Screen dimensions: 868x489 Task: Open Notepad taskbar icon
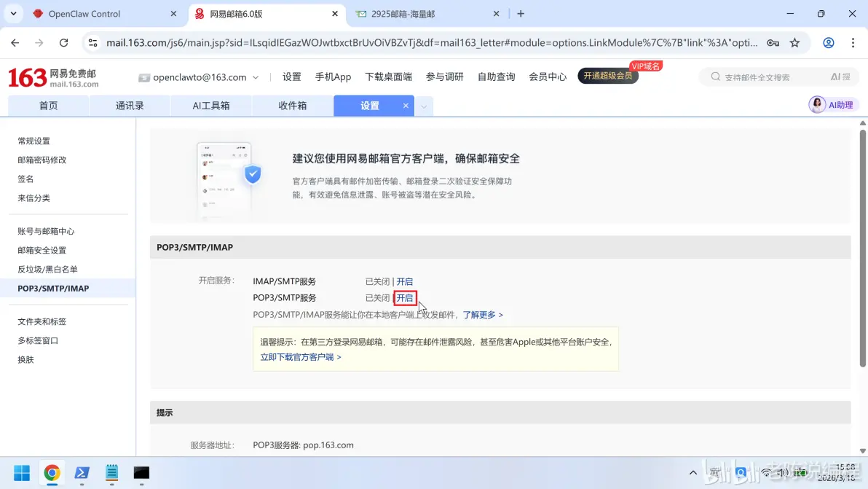[x=112, y=473]
